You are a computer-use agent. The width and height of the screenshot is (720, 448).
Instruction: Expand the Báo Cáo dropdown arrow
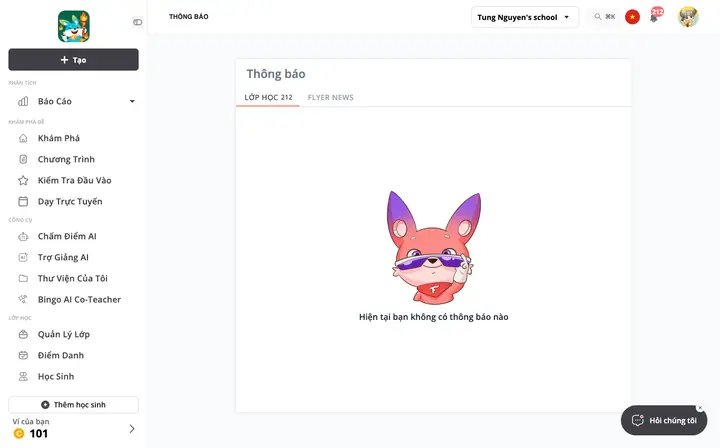[x=132, y=101]
